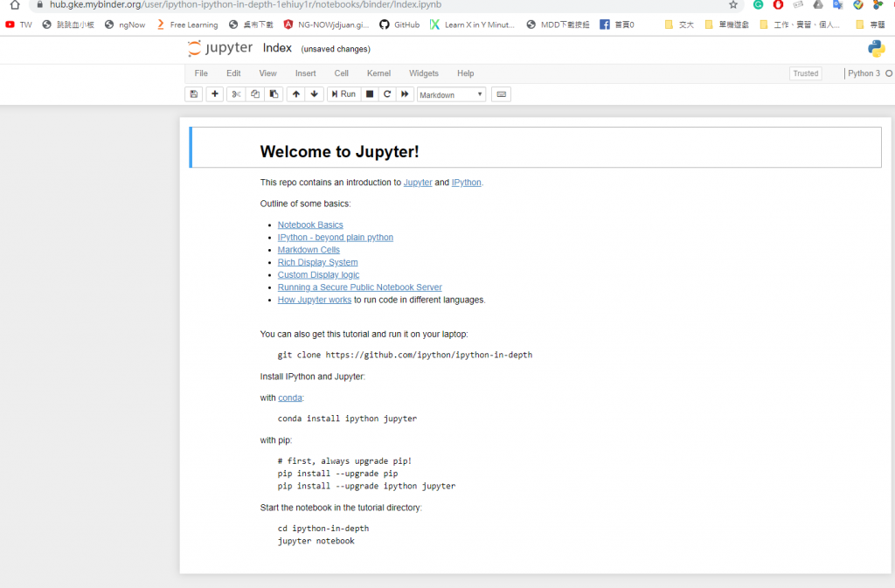Viewport: 895px width, 588px height.
Task: Open the How Jupyter works link
Action: [x=315, y=300]
